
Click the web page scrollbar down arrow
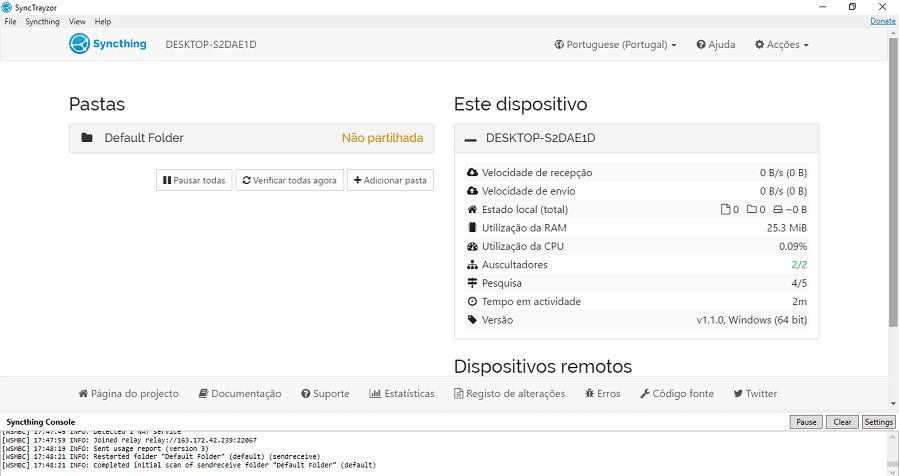[x=893, y=404]
